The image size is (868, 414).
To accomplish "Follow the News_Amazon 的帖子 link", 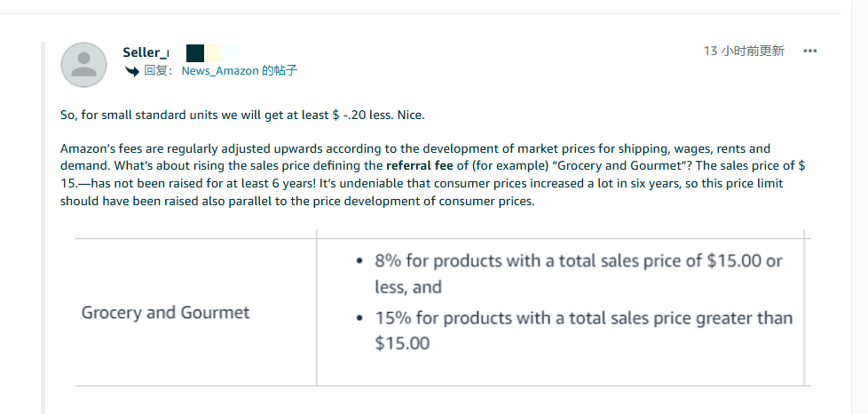I will coord(239,70).
